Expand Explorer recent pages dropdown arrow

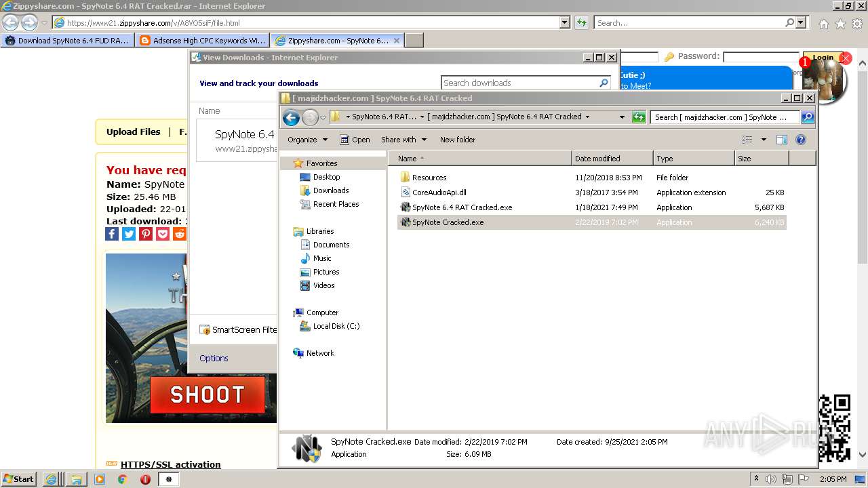click(x=323, y=117)
